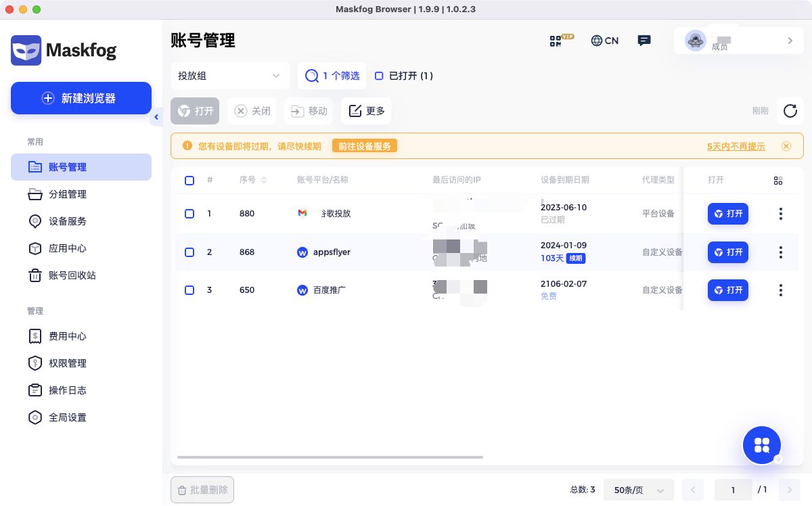Select checkbox for row 1 (880)

click(x=189, y=214)
